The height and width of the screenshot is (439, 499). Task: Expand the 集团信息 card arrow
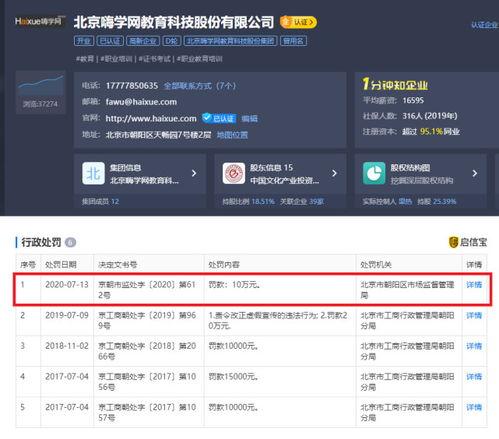pos(194,173)
